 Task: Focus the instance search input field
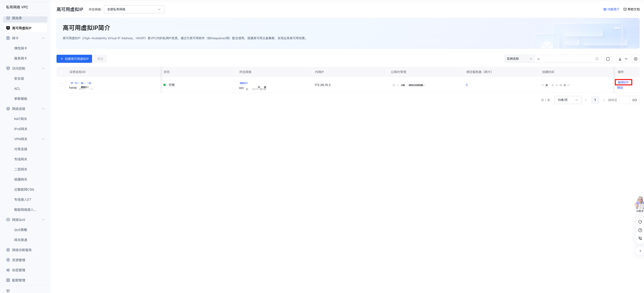[565, 59]
